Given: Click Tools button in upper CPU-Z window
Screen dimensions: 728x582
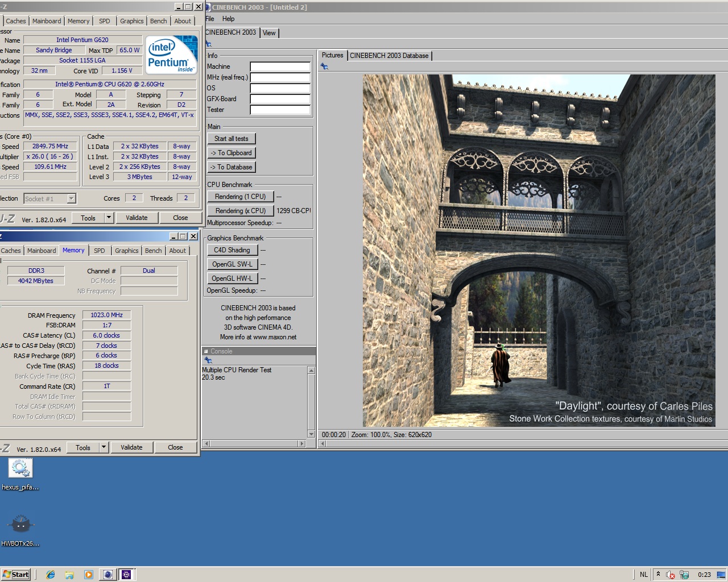Looking at the screenshot, I should point(88,218).
